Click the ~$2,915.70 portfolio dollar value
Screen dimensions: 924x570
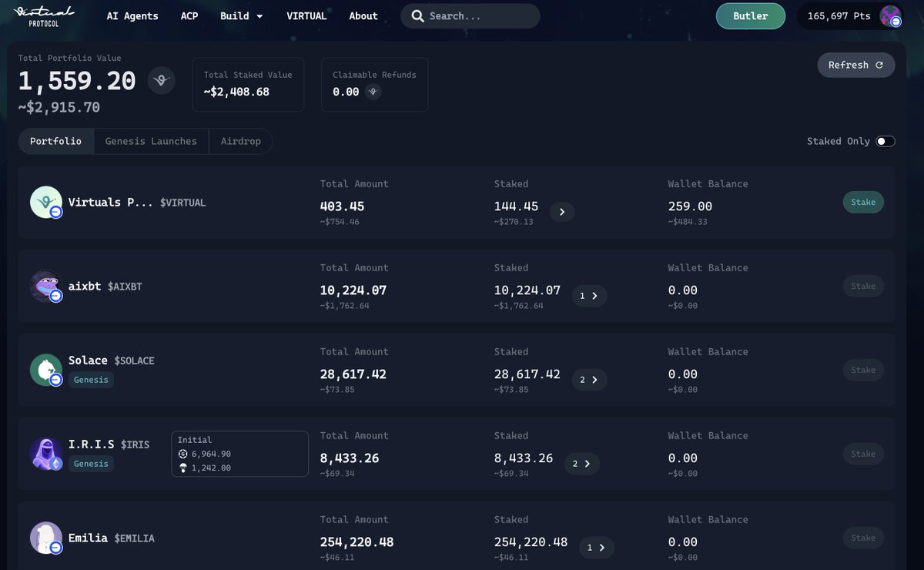pos(59,107)
